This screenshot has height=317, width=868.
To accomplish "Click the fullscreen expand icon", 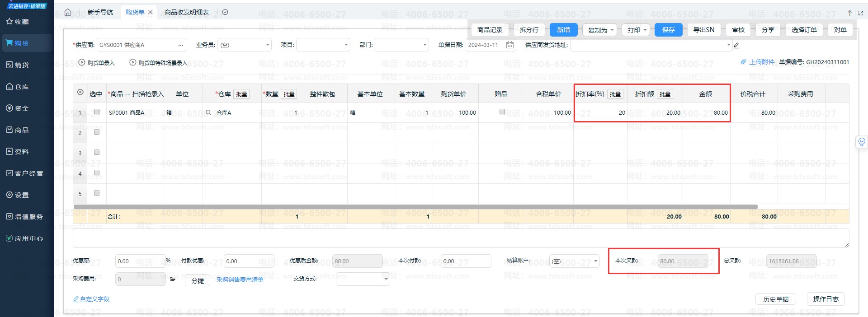I will coord(861,13).
